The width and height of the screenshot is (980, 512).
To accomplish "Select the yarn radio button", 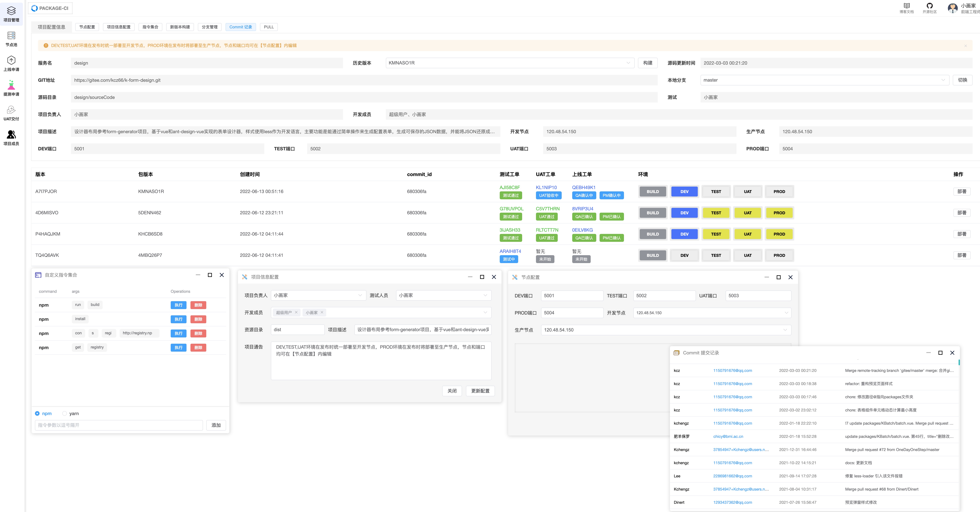I will (x=65, y=413).
